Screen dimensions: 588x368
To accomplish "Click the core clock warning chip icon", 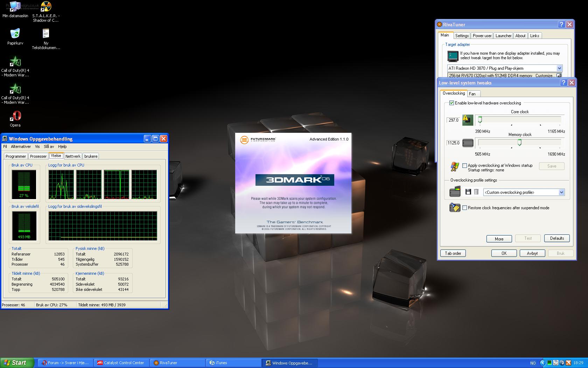I will pyautogui.click(x=468, y=120).
